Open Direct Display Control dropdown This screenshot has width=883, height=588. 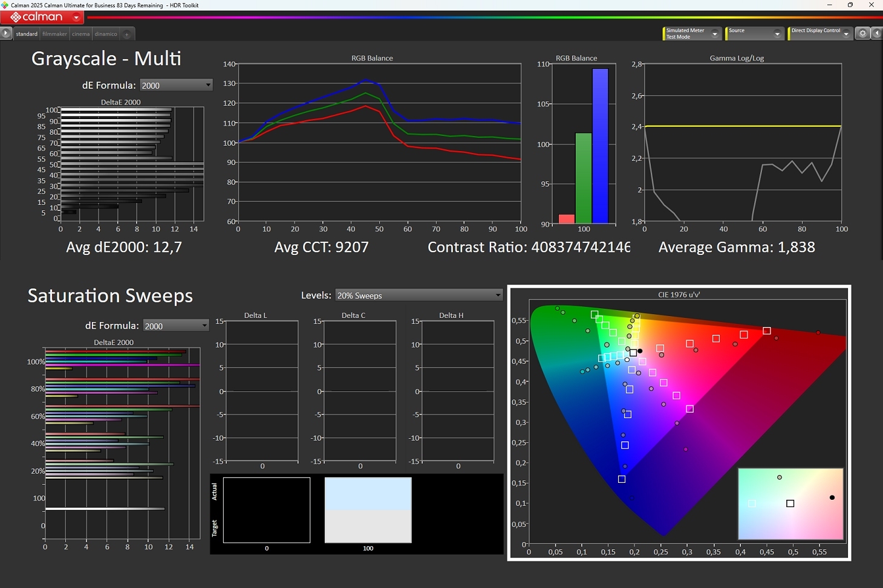pos(846,34)
